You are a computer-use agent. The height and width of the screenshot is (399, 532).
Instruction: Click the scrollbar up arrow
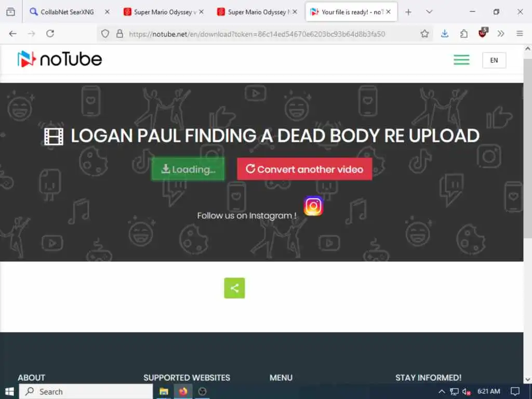click(528, 48)
